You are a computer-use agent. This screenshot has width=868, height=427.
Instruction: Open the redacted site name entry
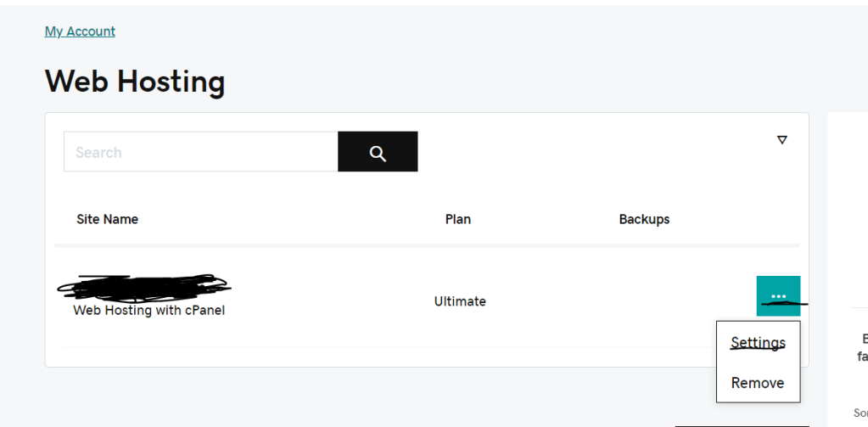click(143, 288)
